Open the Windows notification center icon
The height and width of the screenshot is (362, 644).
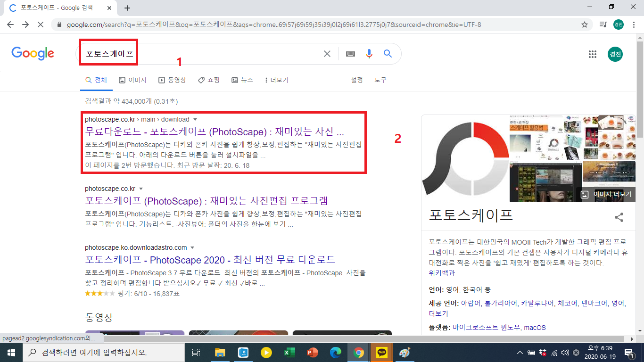tap(628, 352)
